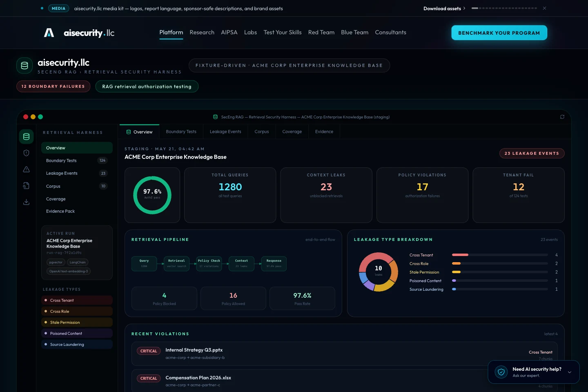Viewport: 588px width, 392px height.
Task: Select Leakage Events in the sidebar list
Action: (x=77, y=173)
